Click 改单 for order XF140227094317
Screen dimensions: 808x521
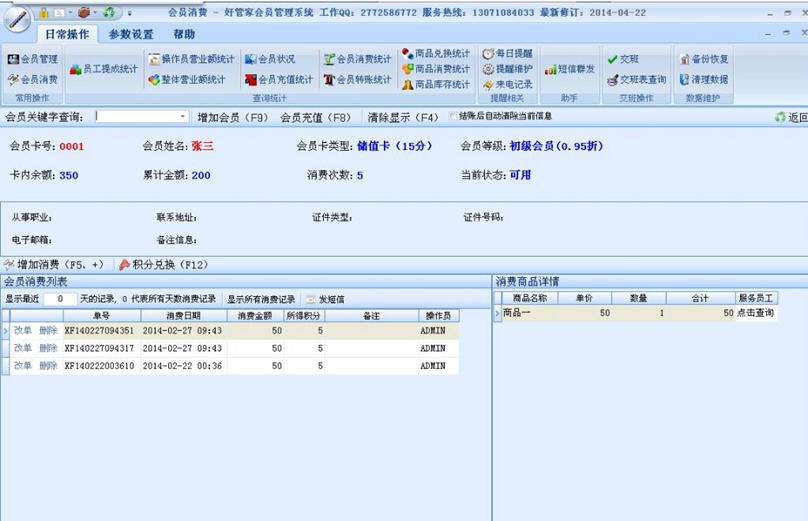point(23,348)
